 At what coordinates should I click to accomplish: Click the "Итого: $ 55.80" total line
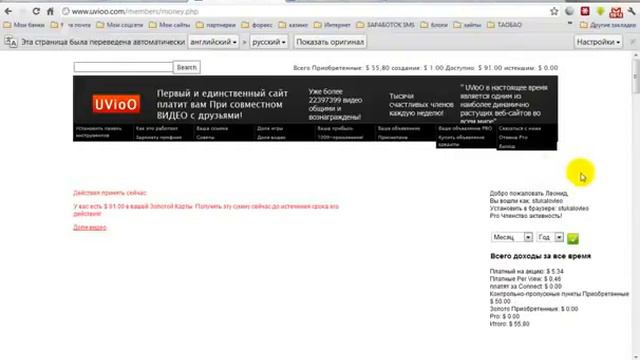coord(509,324)
